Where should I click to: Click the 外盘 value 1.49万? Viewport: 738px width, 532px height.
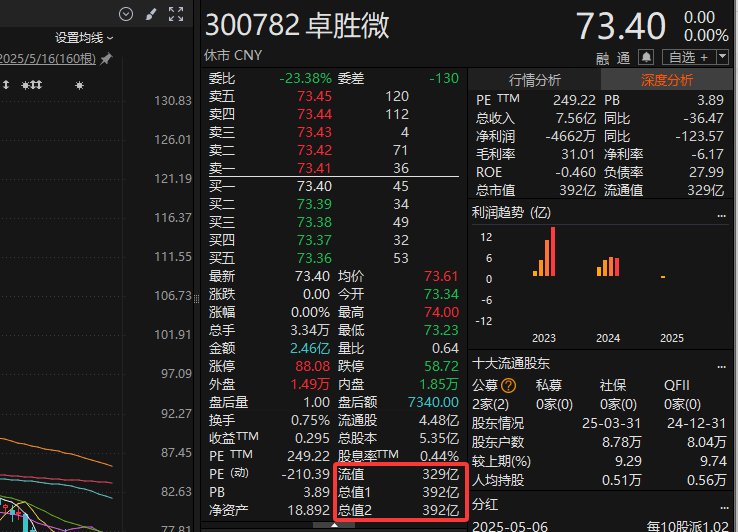(x=310, y=384)
